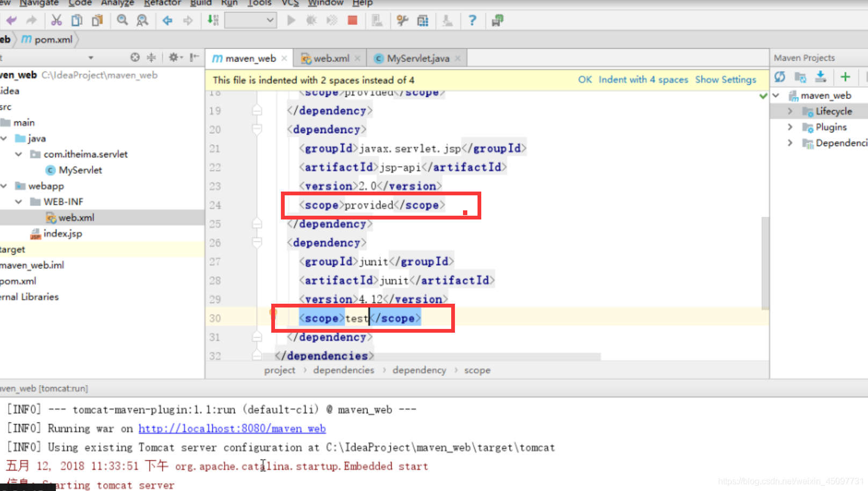The height and width of the screenshot is (491, 868).
Task: Expand the Plugins node in Maven Projects
Action: pos(790,127)
